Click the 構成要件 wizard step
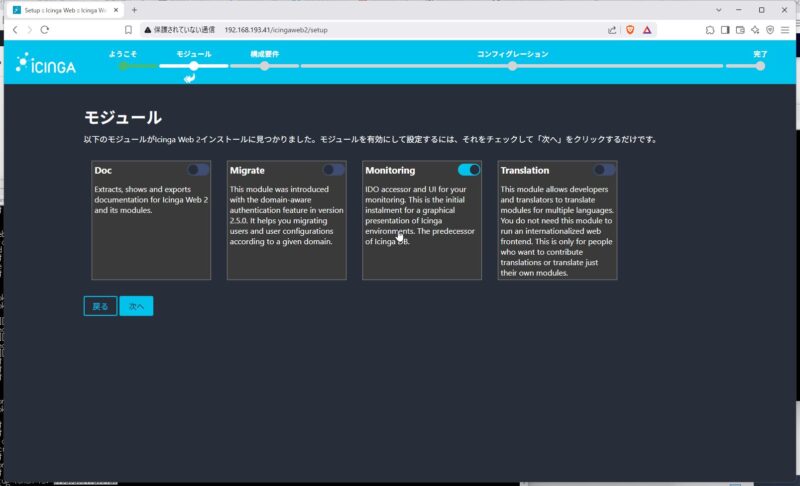 tap(264, 54)
